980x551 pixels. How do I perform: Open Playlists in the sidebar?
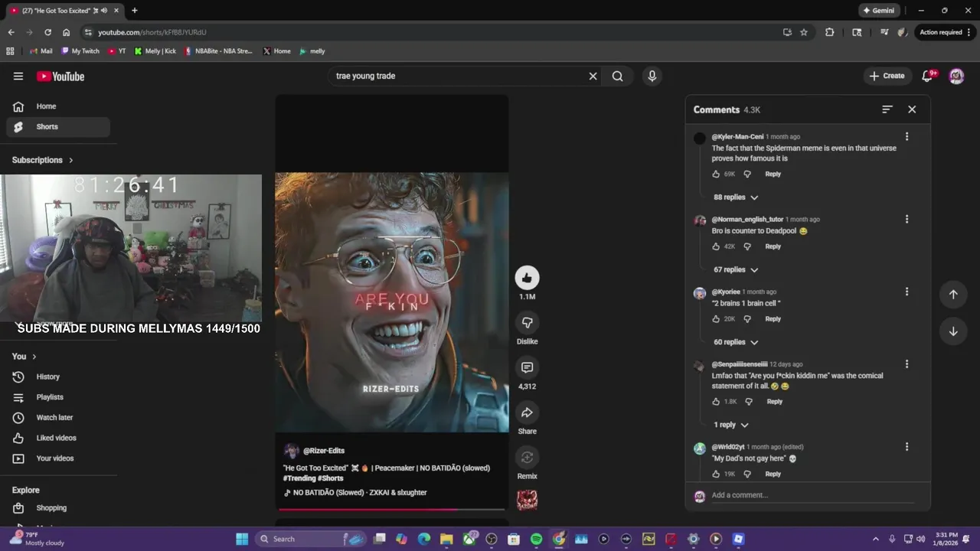pyautogui.click(x=58, y=397)
